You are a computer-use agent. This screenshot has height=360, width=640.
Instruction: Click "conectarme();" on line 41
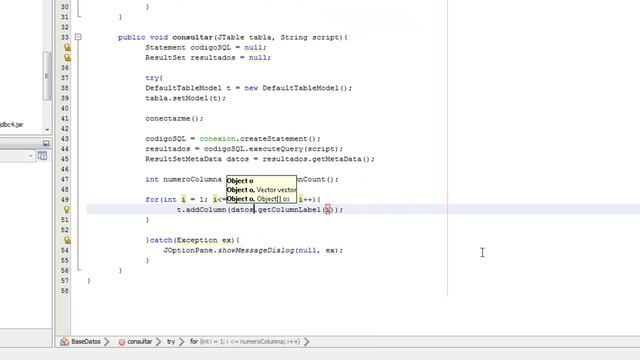174,119
